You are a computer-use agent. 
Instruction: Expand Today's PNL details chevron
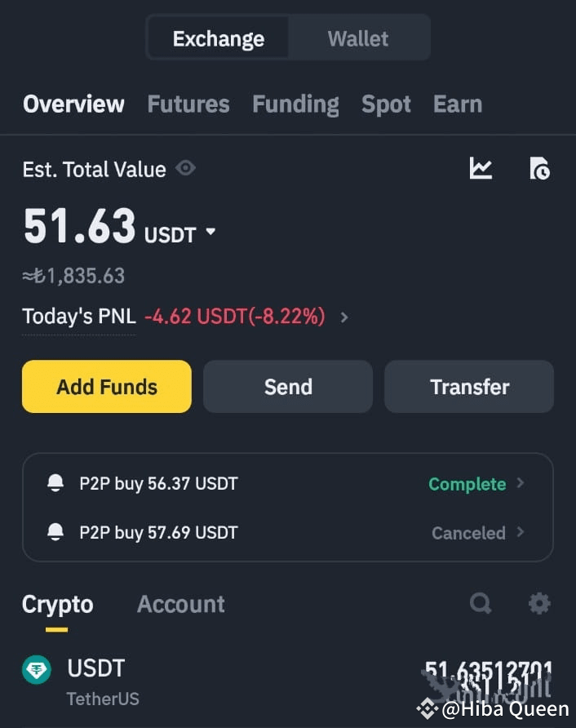click(344, 317)
